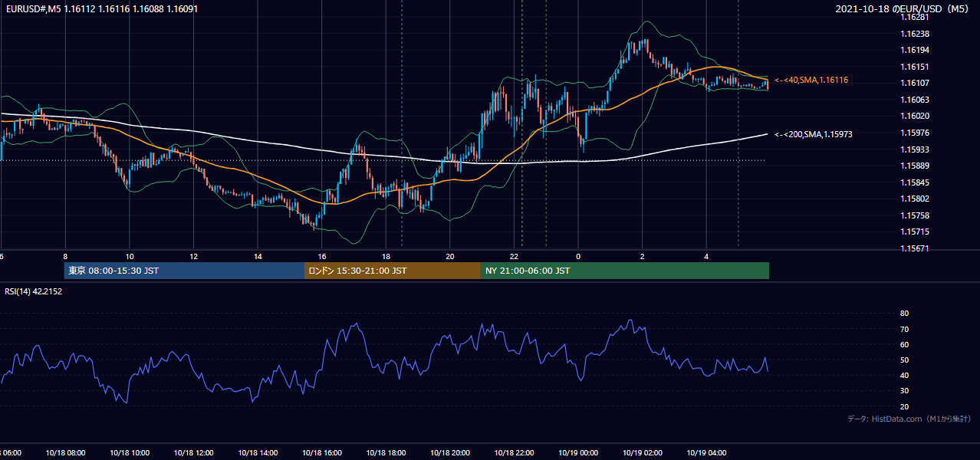Click the RSI(14) 42.2152 indicator label
The image size is (980, 460).
[x=33, y=291]
